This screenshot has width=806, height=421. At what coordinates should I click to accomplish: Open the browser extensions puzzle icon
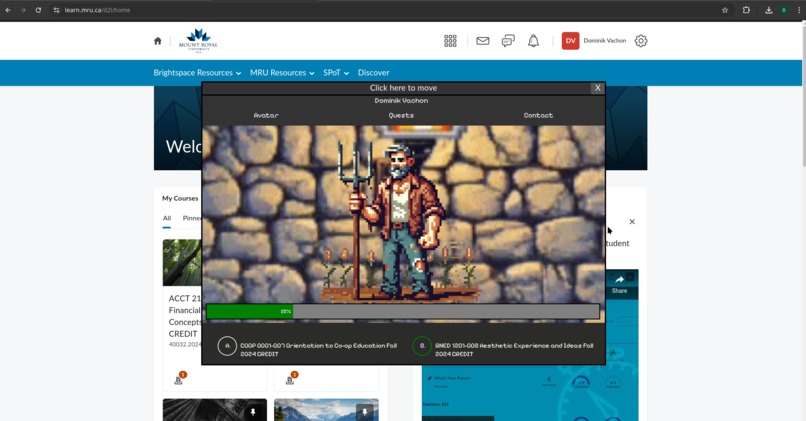(746, 10)
